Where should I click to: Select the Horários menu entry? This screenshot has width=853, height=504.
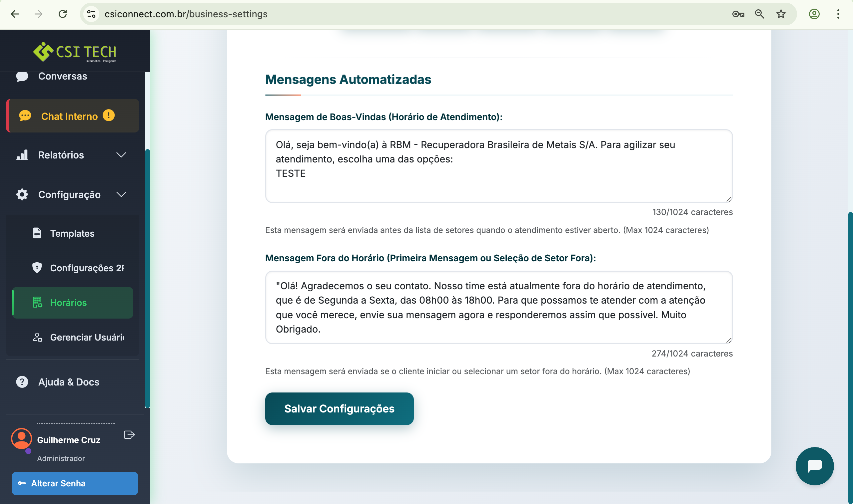tap(68, 303)
